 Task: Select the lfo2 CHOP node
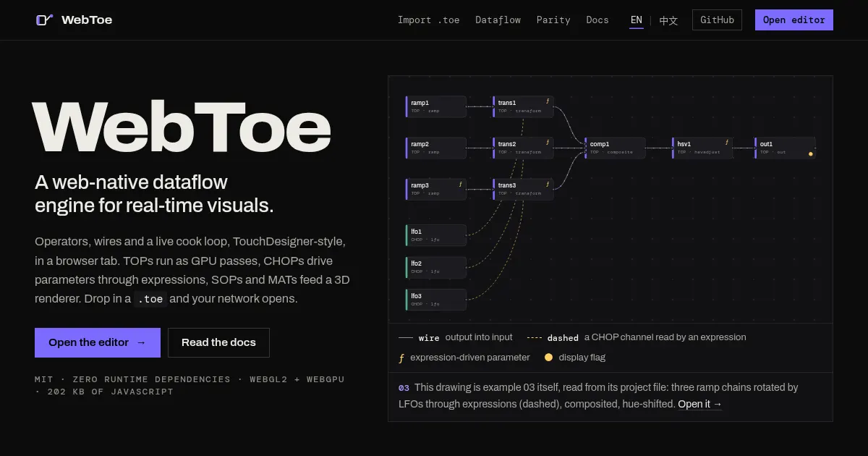click(x=435, y=267)
